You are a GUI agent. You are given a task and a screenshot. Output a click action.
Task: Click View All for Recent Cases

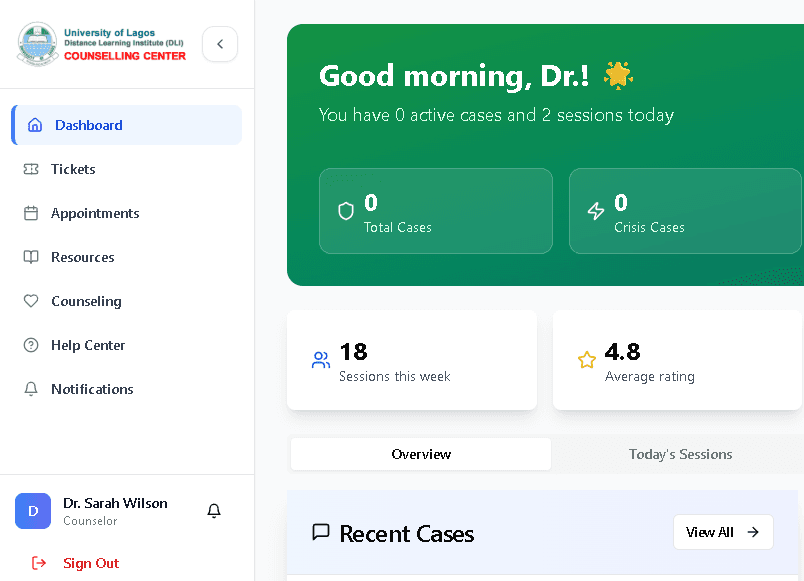[723, 532]
